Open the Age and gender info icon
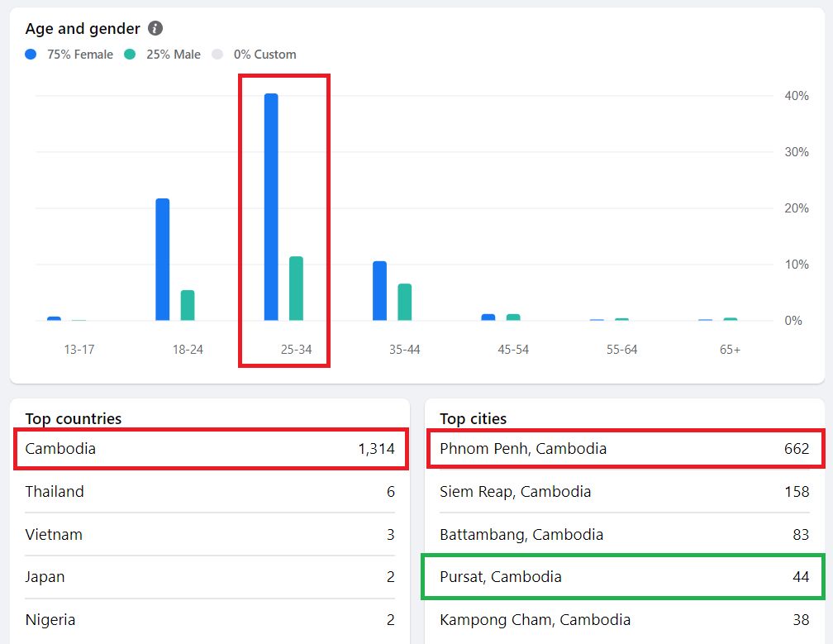Image resolution: width=833 pixels, height=644 pixels. click(x=155, y=28)
